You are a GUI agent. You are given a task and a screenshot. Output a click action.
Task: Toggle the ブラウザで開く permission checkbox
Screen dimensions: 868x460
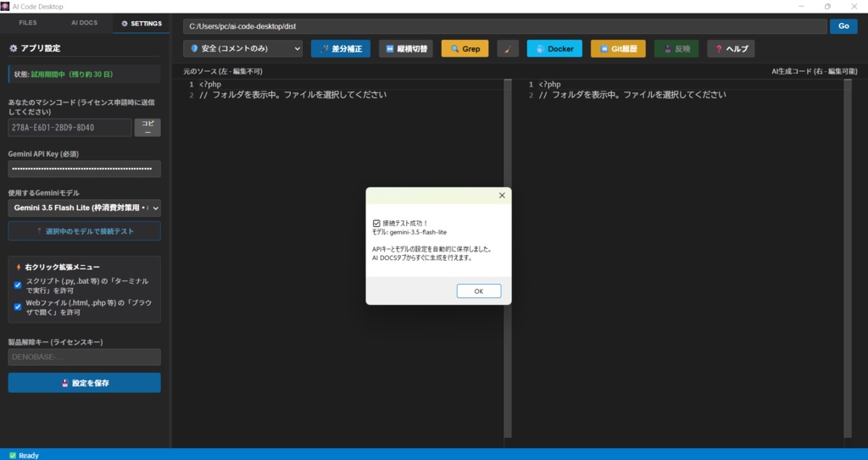[18, 307]
